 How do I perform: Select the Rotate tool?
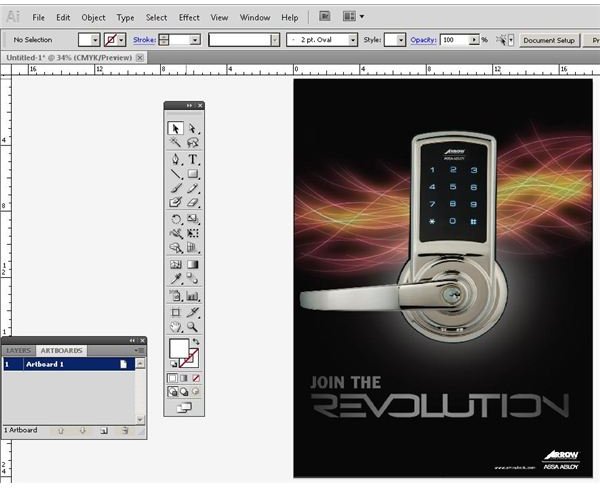coord(176,219)
